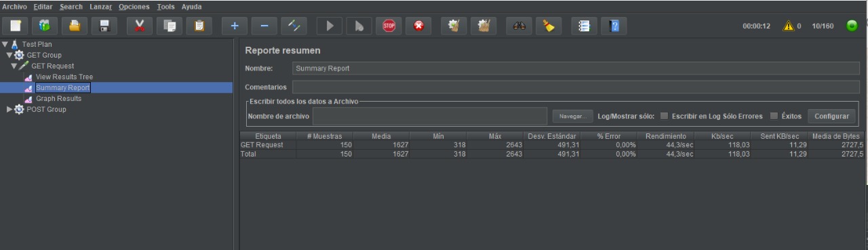
Task: Click the Open file folder icon
Action: click(75, 26)
